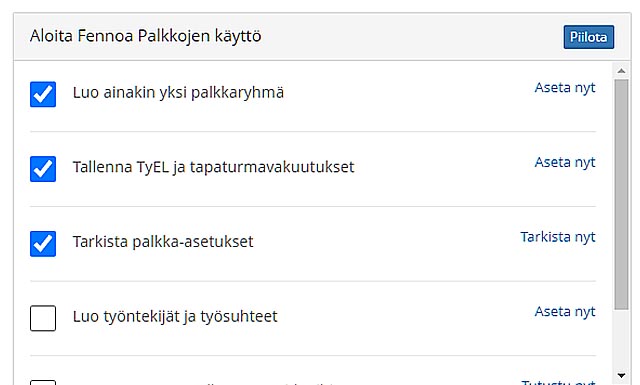The width and height of the screenshot is (640, 385).
Task: Follow the Tarkista nyt link
Action: (x=558, y=237)
